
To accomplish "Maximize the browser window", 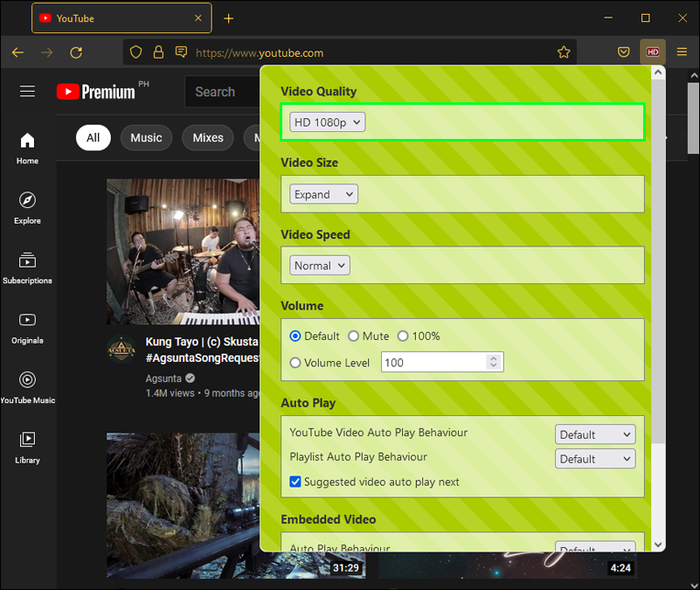I will click(x=646, y=17).
